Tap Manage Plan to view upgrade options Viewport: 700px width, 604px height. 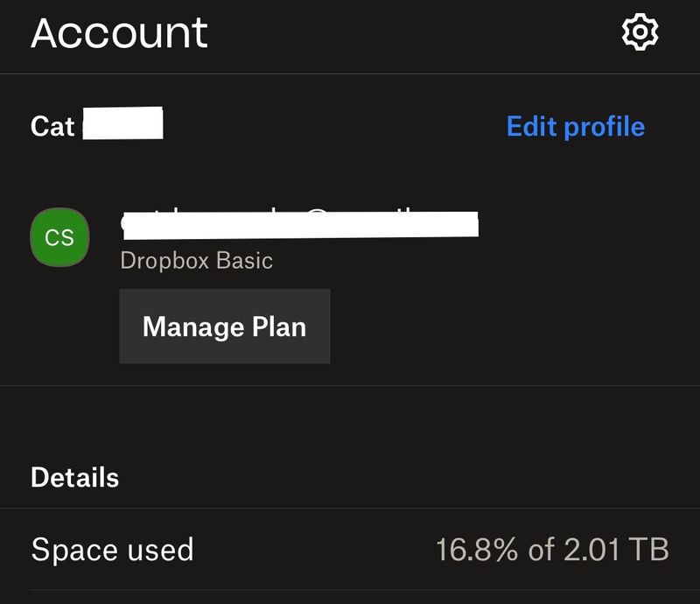pos(224,325)
